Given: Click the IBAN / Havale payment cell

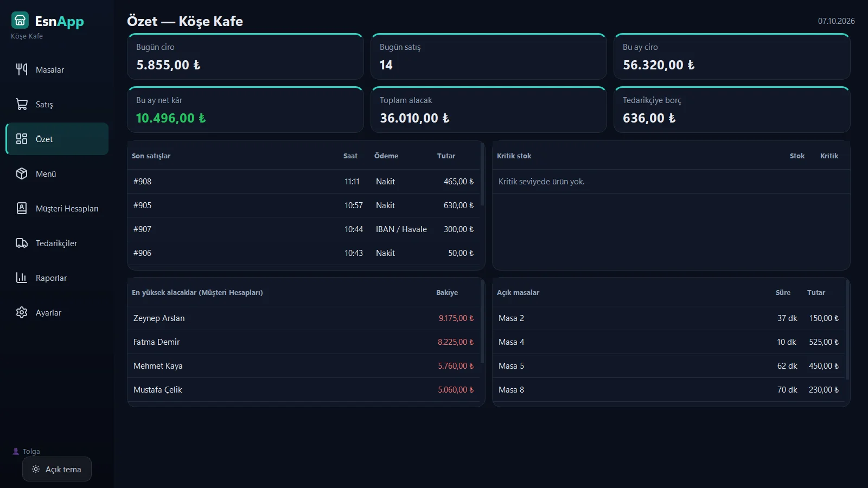Looking at the screenshot, I should point(401,229).
